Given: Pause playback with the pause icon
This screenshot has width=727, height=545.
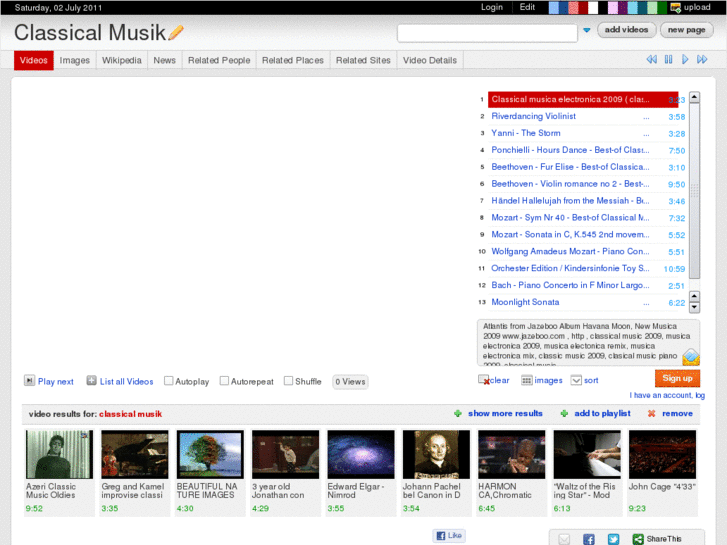Looking at the screenshot, I should coord(668,59).
